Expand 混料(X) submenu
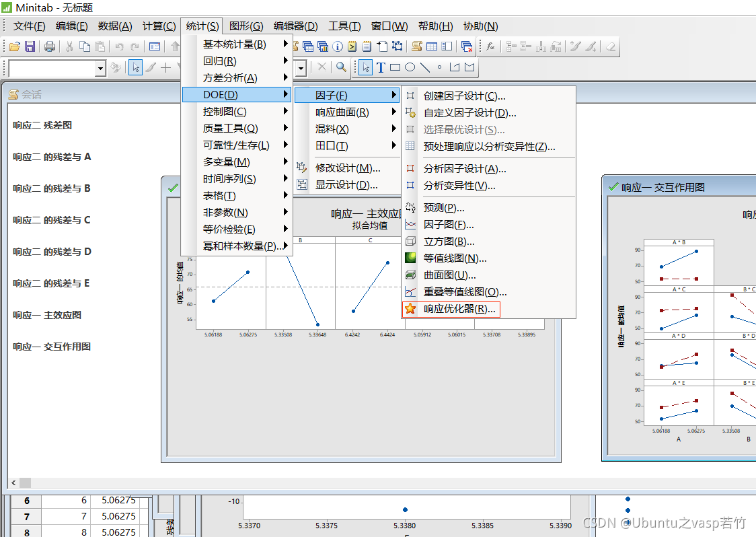This screenshot has width=756, height=537. point(347,129)
